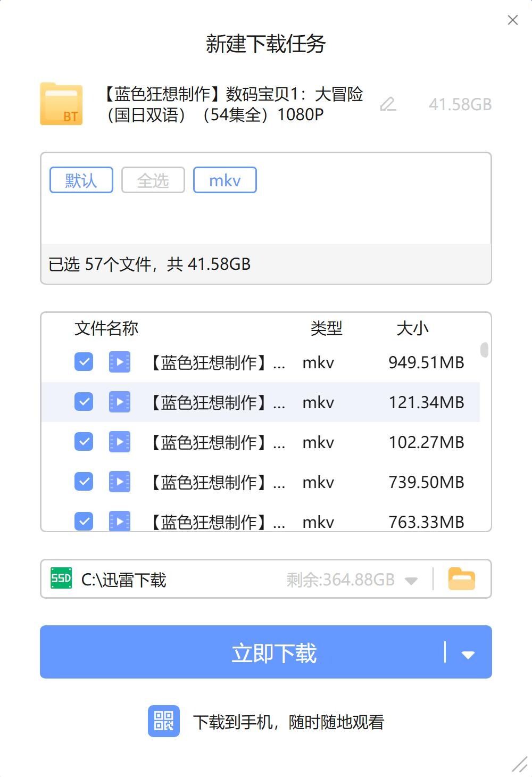This screenshot has height=777, width=532.
Task: Click the QR code icon for phone download
Action: pos(163,721)
